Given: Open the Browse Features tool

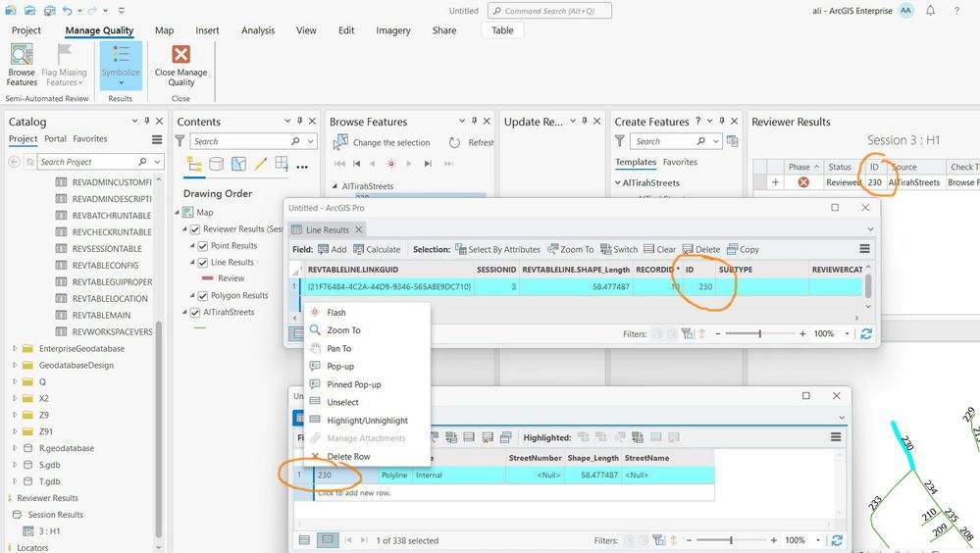Looking at the screenshot, I should (22, 65).
